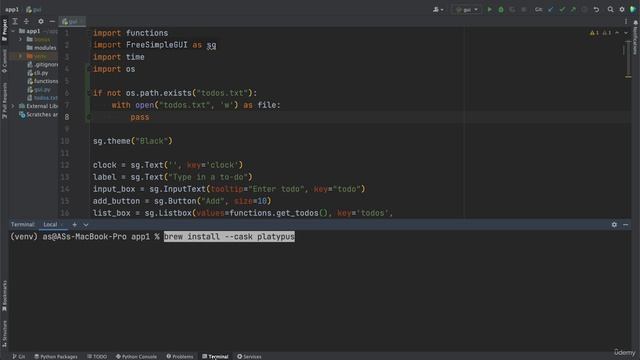This screenshot has width=640, height=360.
Task: Click the JetBrains Toolbox colored icon
Action: pyautogui.click(x=633, y=9)
